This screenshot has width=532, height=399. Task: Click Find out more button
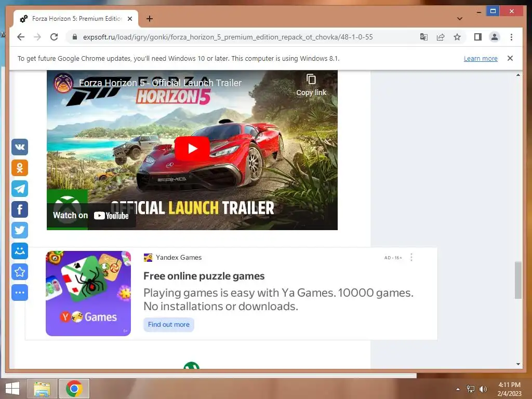[x=169, y=325]
